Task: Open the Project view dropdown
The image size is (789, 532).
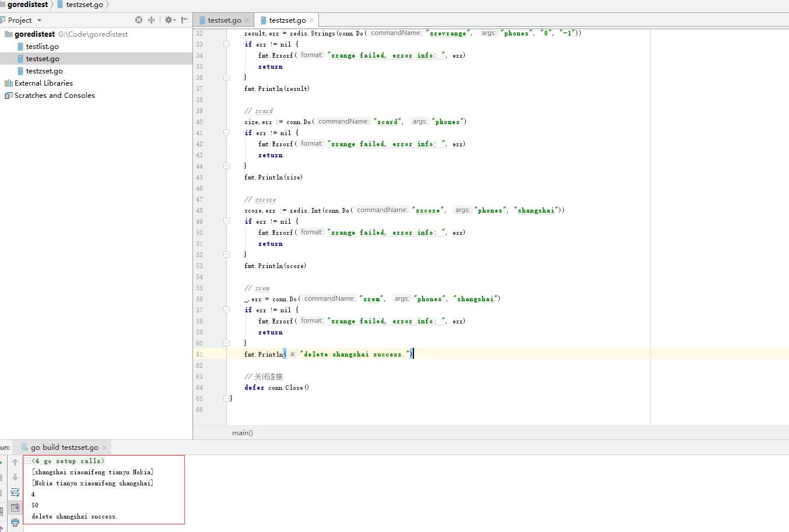Action: pos(39,20)
